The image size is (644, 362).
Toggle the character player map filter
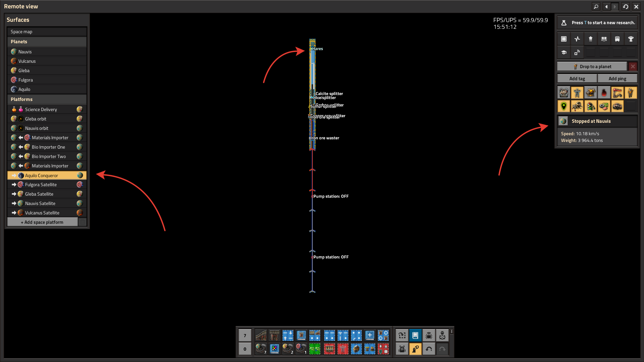[631, 93]
